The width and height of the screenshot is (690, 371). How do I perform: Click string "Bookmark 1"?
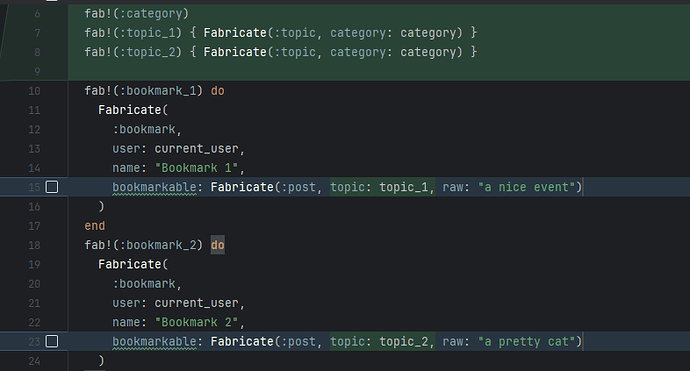(196, 168)
